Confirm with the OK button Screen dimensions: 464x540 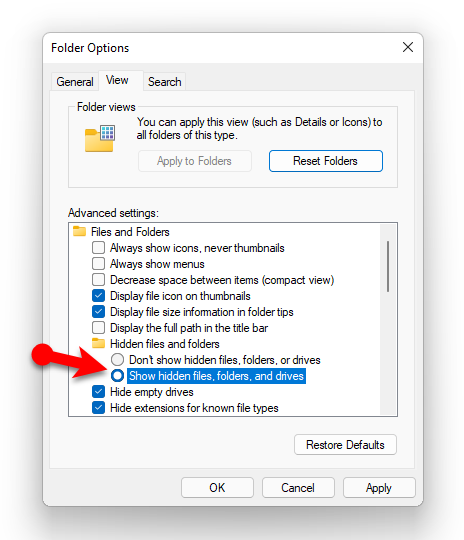click(217, 488)
